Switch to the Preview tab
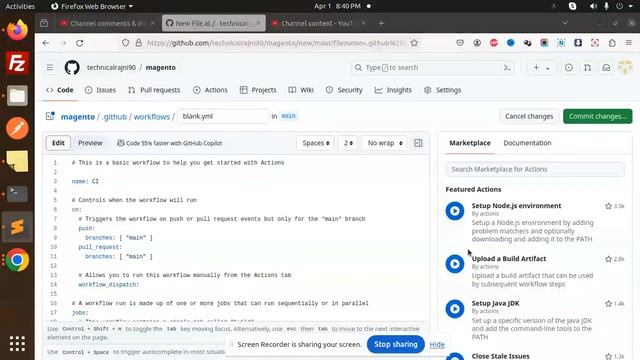Screen dimensions: 640x360 point(90,143)
